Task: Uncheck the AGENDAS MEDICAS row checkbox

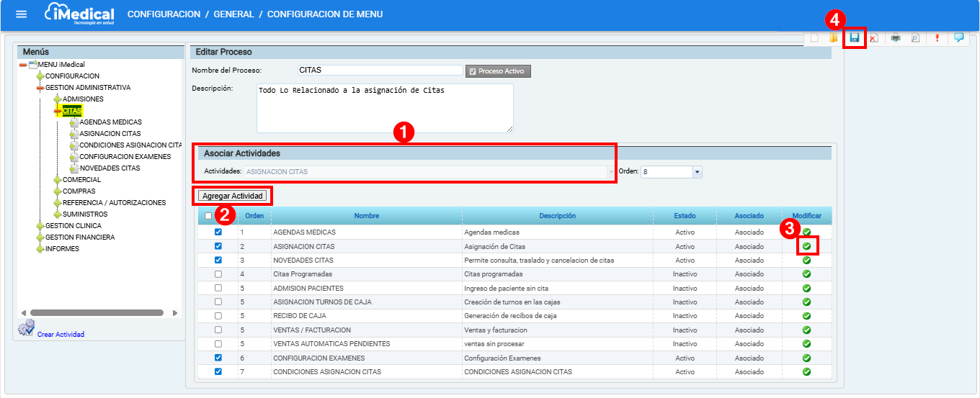Action: pyautogui.click(x=218, y=232)
